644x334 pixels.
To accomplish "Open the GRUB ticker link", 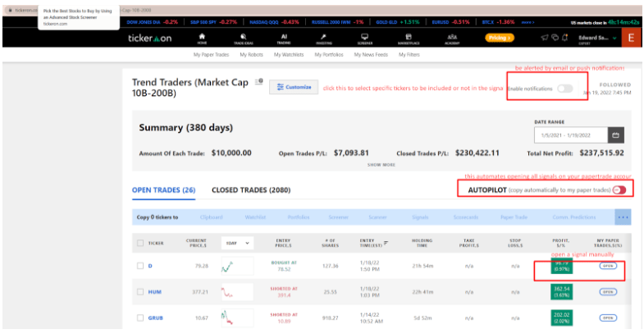I will click(156, 318).
